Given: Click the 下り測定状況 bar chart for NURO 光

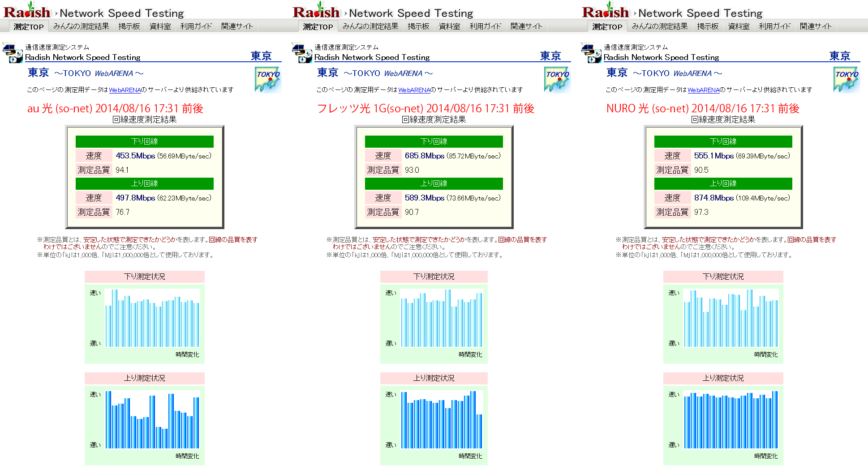Looking at the screenshot, I should [730, 318].
